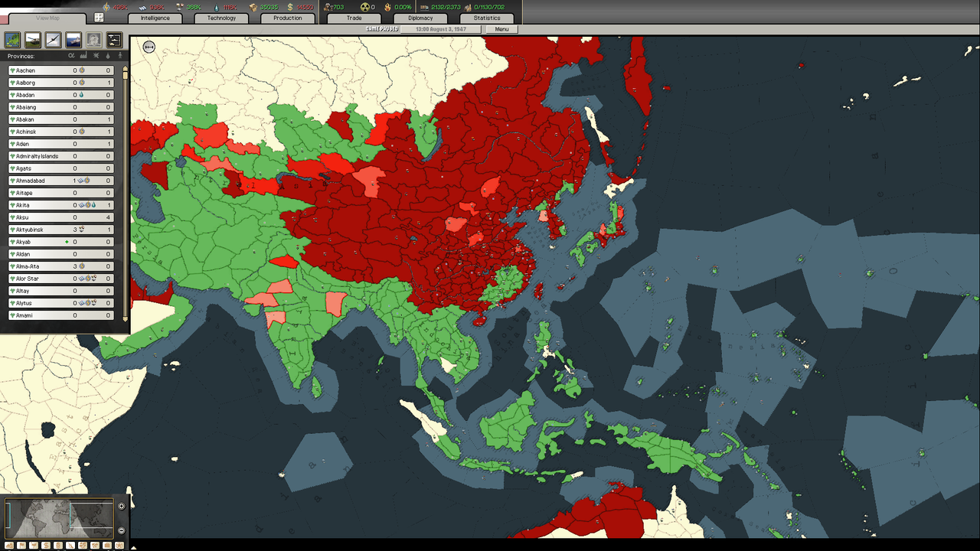Zoom out with minimap minus button

tap(122, 530)
